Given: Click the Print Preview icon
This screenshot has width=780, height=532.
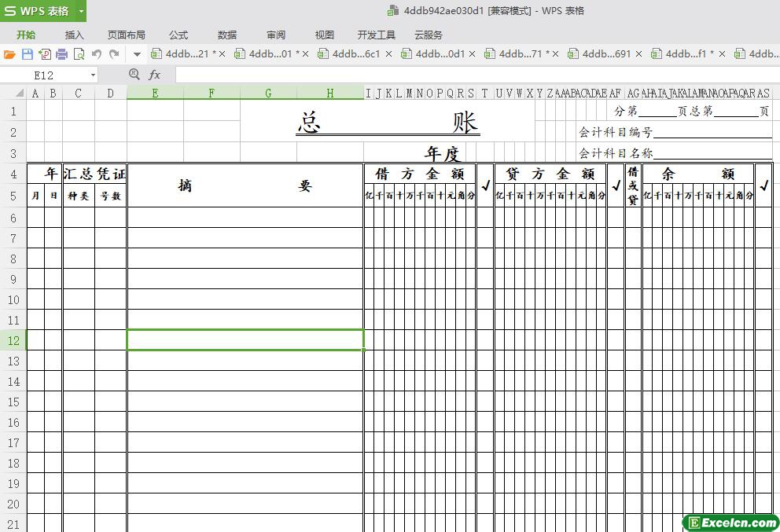Looking at the screenshot, I should 79,54.
